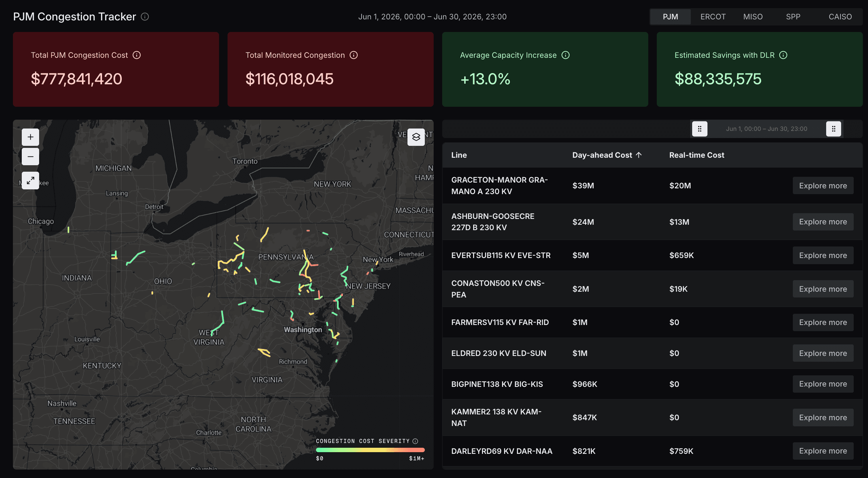Image resolution: width=868 pixels, height=478 pixels.
Task: Zoom out the map with minus button
Action: (x=31, y=156)
